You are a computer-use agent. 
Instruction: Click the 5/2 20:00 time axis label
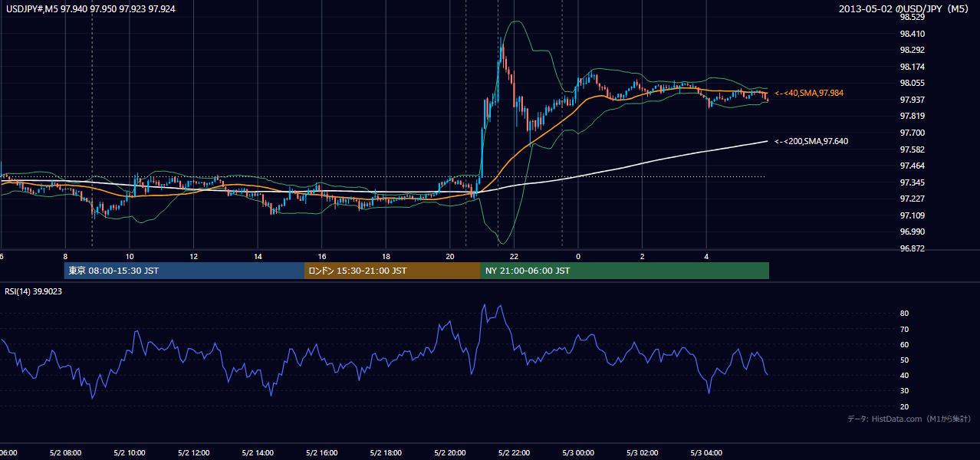tap(450, 453)
